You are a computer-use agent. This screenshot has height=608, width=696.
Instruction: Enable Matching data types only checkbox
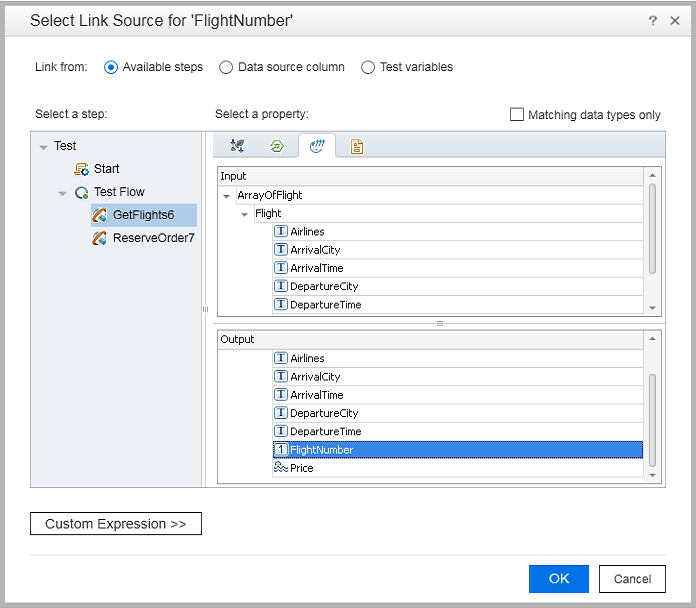[517, 115]
